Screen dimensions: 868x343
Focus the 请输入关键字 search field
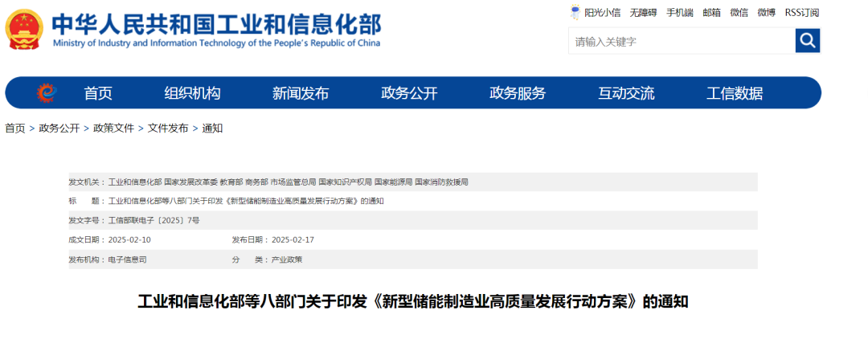[x=682, y=41]
